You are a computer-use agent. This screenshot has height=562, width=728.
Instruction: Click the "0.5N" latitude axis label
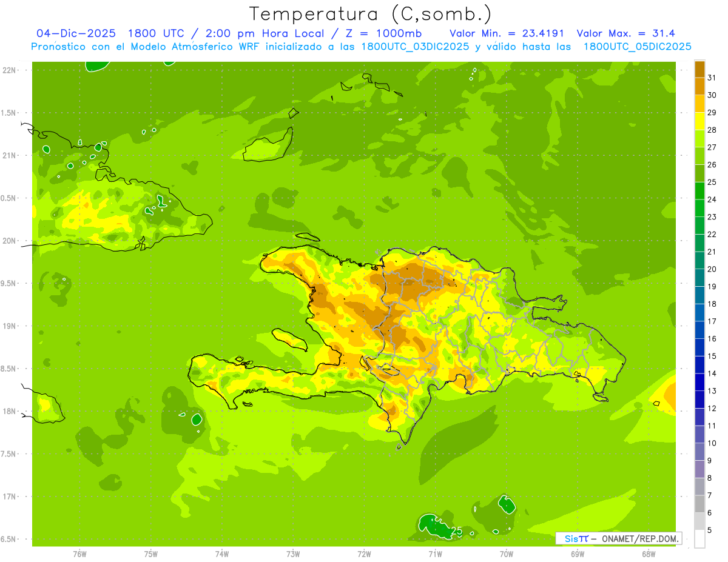(x=8, y=198)
